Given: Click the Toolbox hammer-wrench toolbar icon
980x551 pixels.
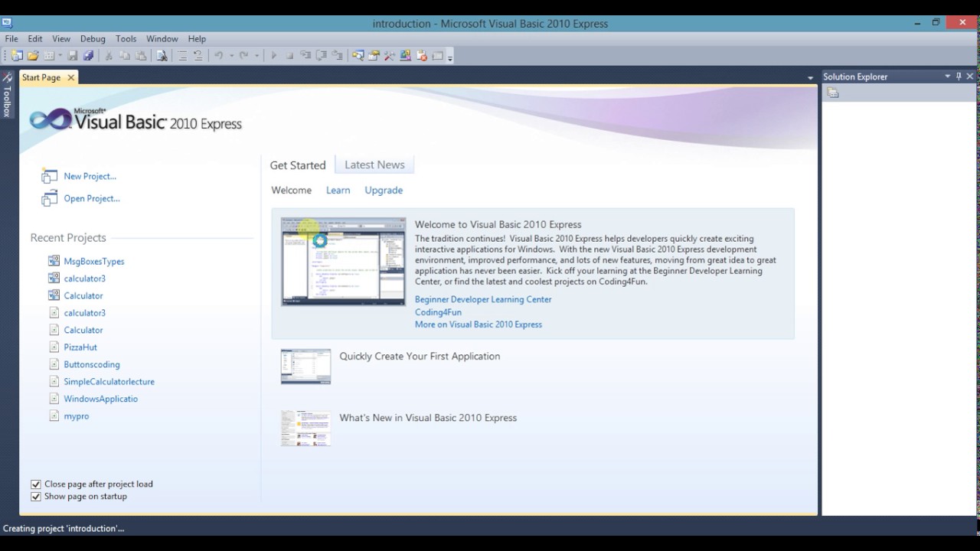Looking at the screenshot, I should [390, 55].
